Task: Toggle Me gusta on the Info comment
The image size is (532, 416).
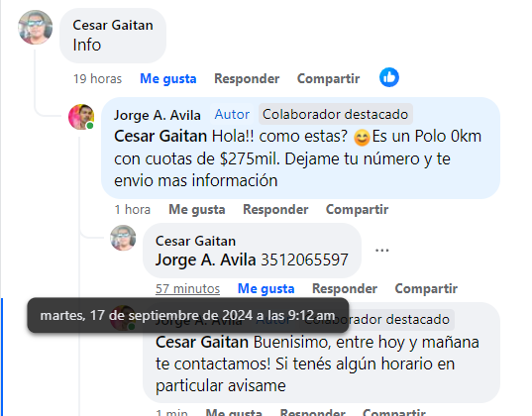Action: (x=168, y=78)
